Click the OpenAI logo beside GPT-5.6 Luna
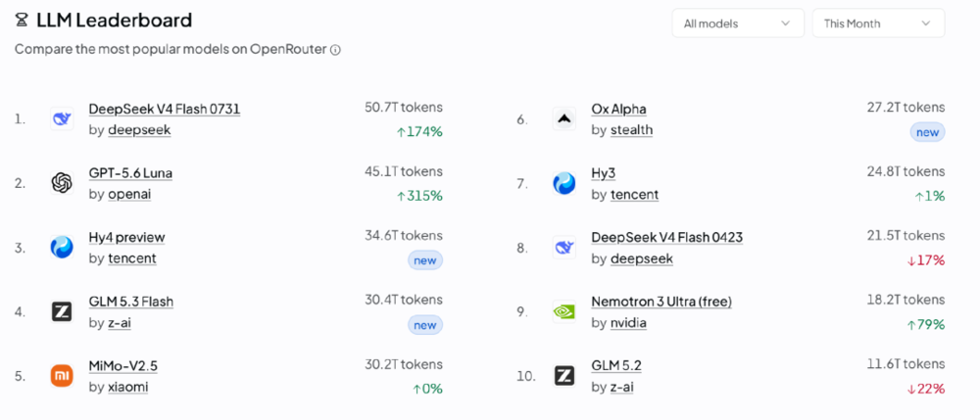 point(62,183)
